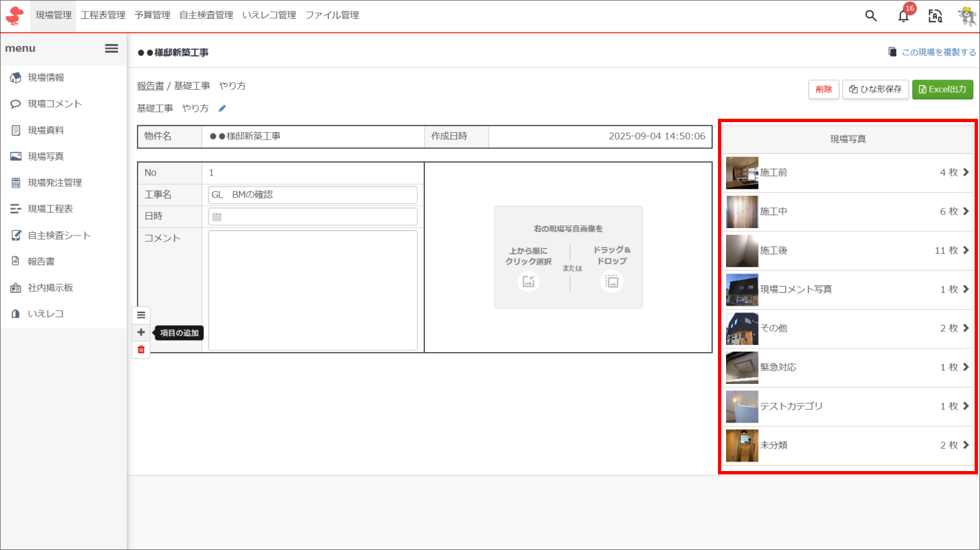
Task: Click the user avatar icon
Action: [x=967, y=16]
